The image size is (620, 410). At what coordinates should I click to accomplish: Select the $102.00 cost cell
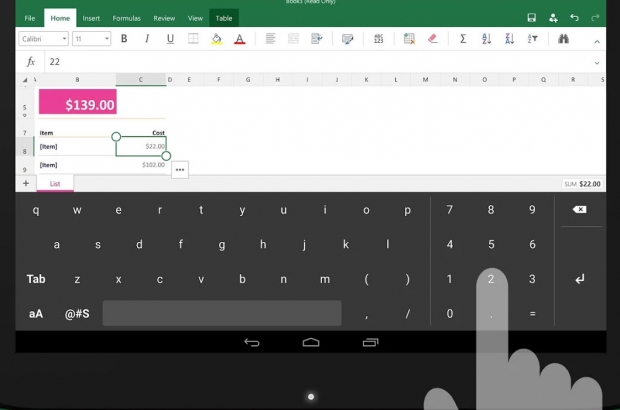point(141,165)
